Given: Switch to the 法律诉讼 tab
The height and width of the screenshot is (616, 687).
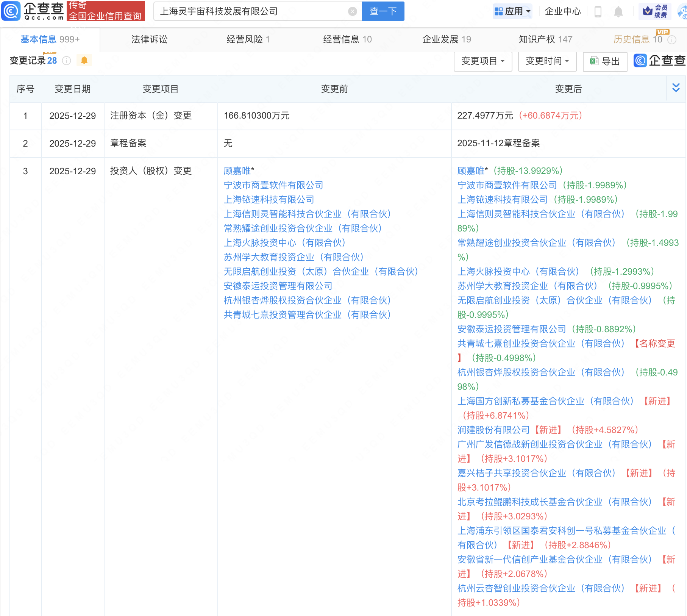Looking at the screenshot, I should pyautogui.click(x=149, y=39).
